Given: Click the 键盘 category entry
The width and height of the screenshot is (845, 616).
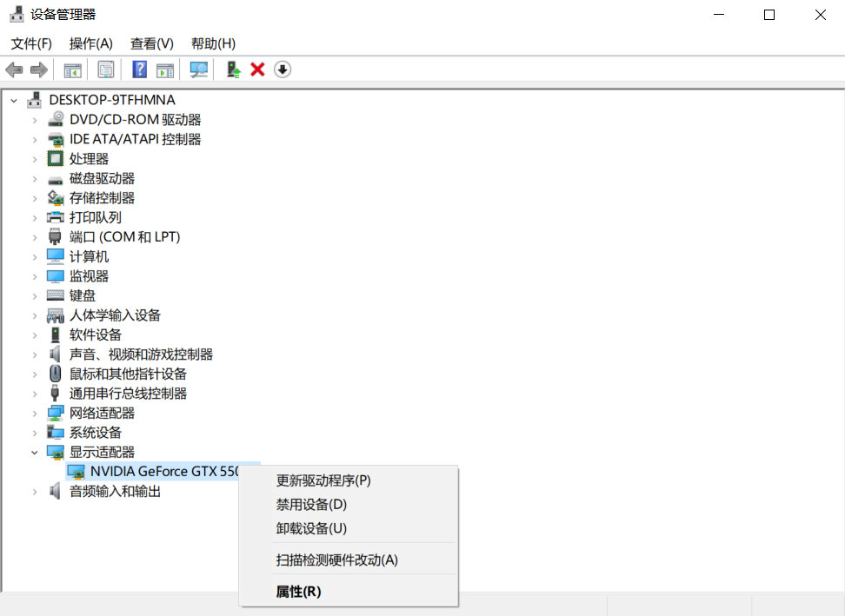Looking at the screenshot, I should (x=82, y=295).
